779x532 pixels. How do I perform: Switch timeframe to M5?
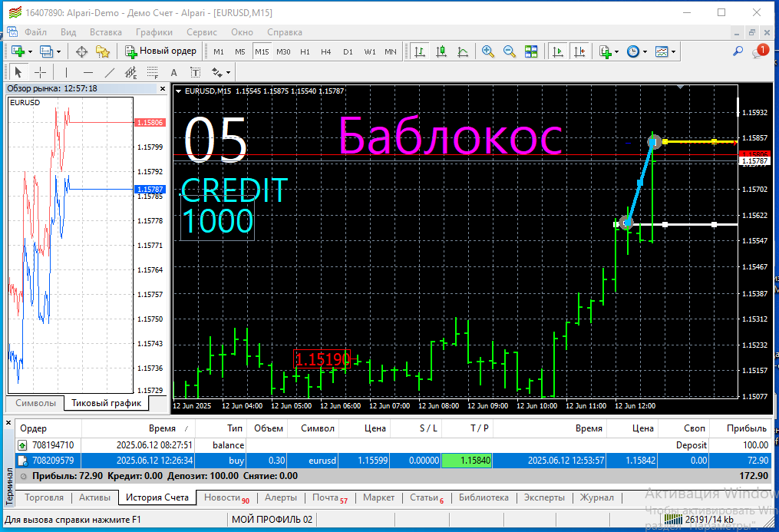tap(240, 51)
